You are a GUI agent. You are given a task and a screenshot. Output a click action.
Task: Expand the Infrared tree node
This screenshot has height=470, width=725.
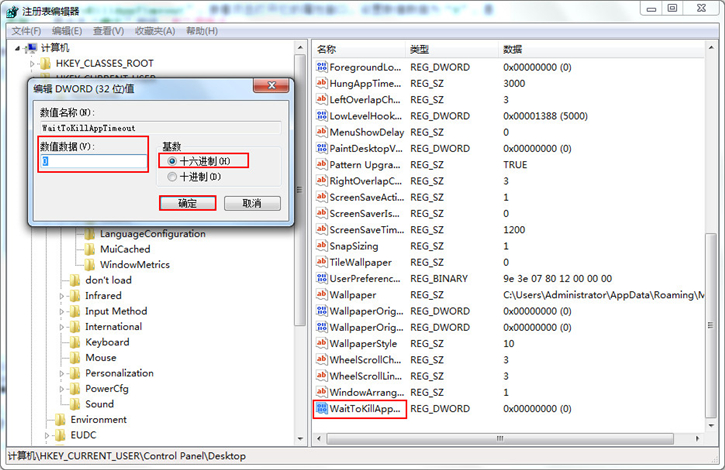[62, 296]
